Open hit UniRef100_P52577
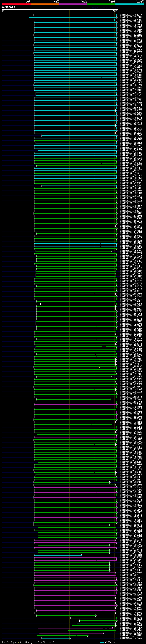146x644 pixels. click(x=131, y=15)
